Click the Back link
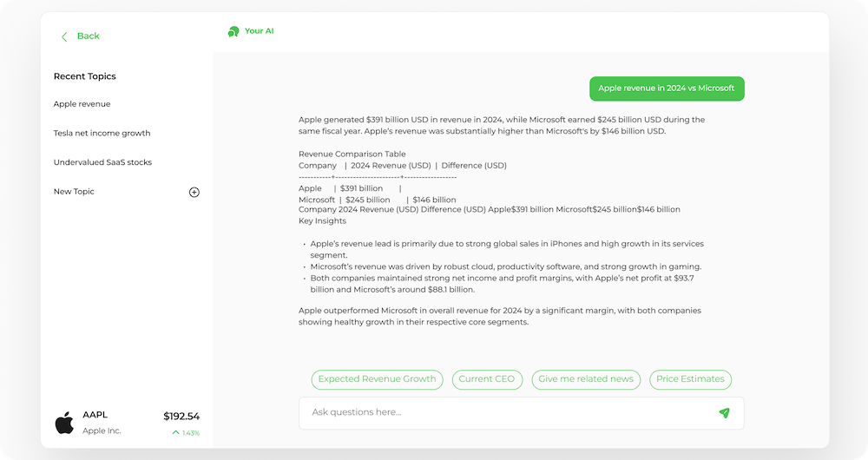This screenshot has width=868, height=460. tap(88, 36)
